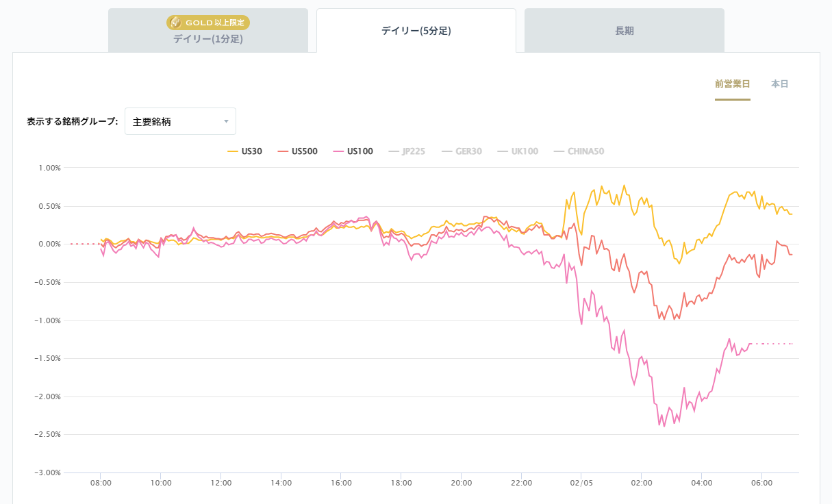Switch to デイリー(1分足) tab
Screen dimensions: 832x504
tap(208, 38)
